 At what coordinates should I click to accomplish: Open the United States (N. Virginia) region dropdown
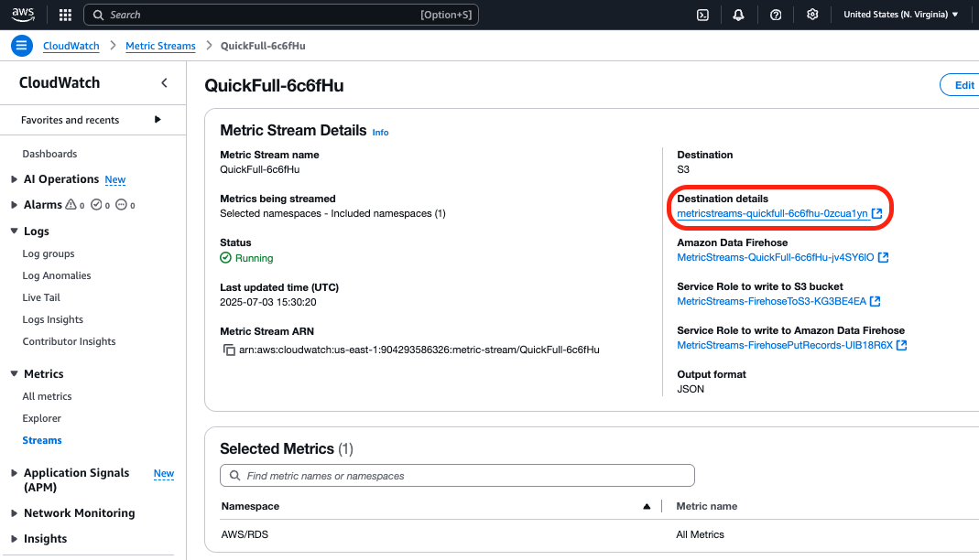click(x=900, y=15)
